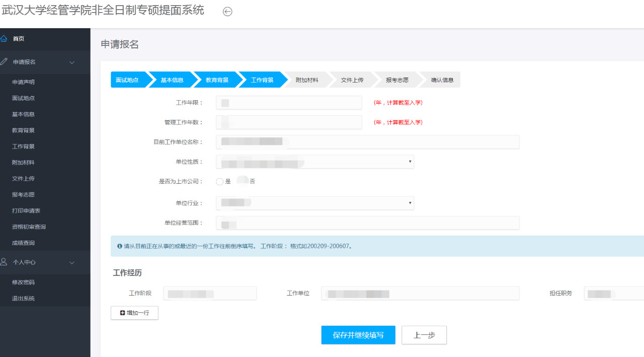Open the 单位行业 dropdown

(314, 203)
